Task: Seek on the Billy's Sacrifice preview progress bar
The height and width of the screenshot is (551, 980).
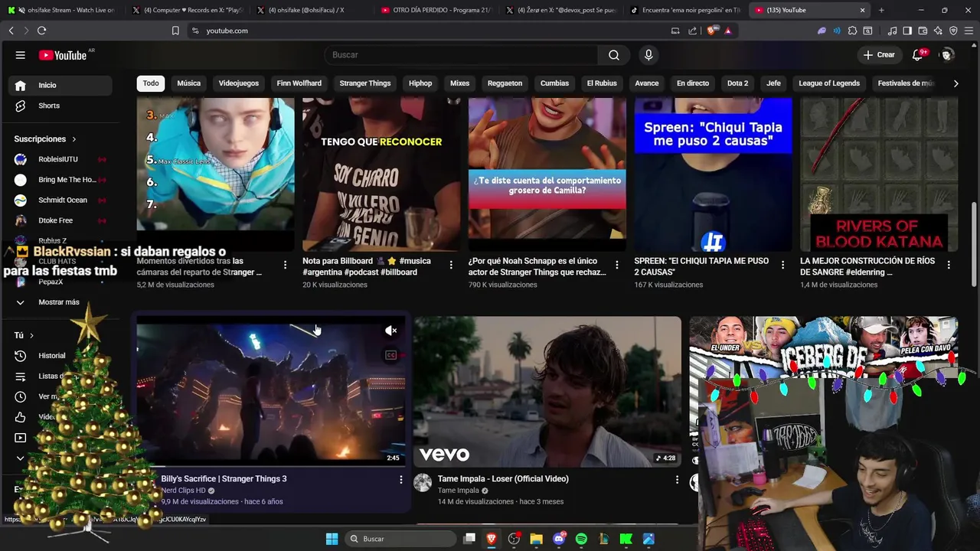Action: (x=271, y=465)
